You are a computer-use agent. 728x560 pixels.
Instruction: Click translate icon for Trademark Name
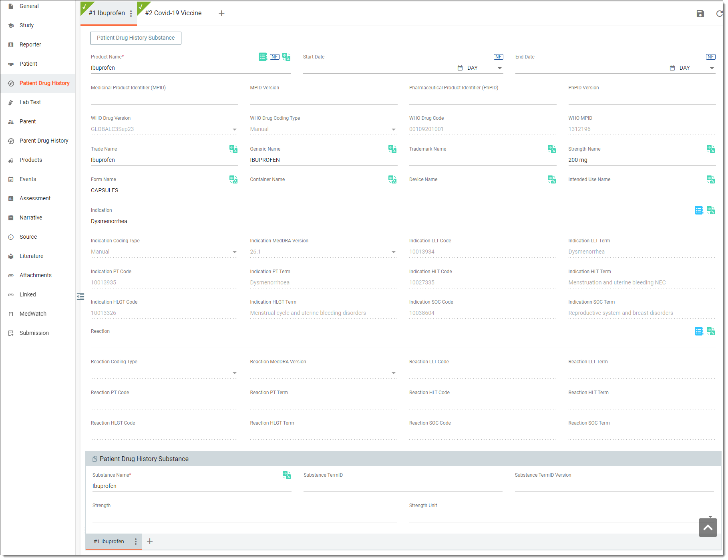pos(552,149)
